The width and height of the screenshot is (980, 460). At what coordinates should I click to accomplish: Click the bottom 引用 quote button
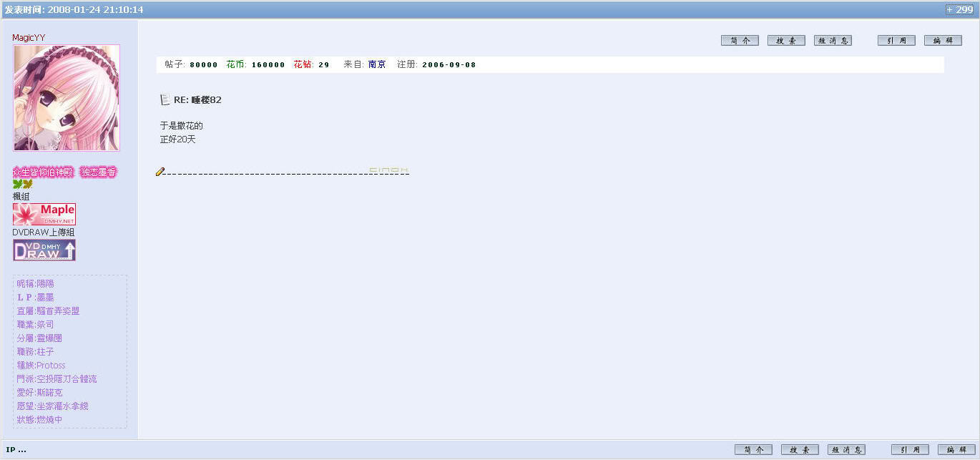coord(910,450)
